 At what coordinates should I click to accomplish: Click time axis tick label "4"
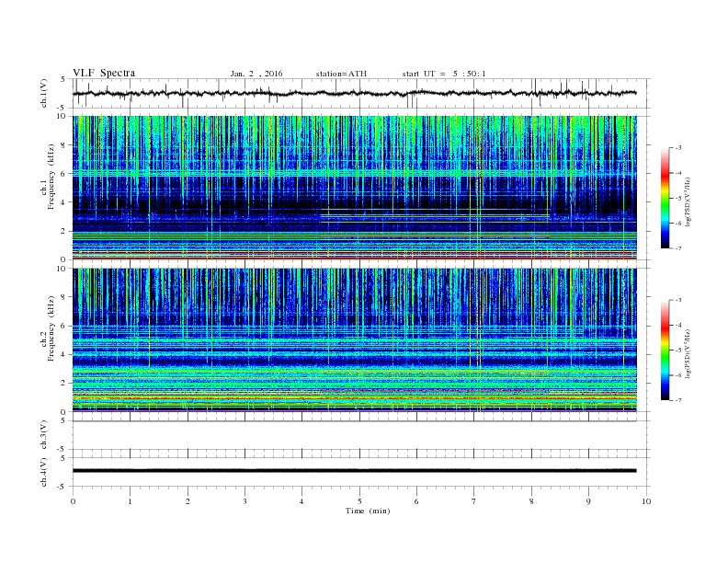301,501
